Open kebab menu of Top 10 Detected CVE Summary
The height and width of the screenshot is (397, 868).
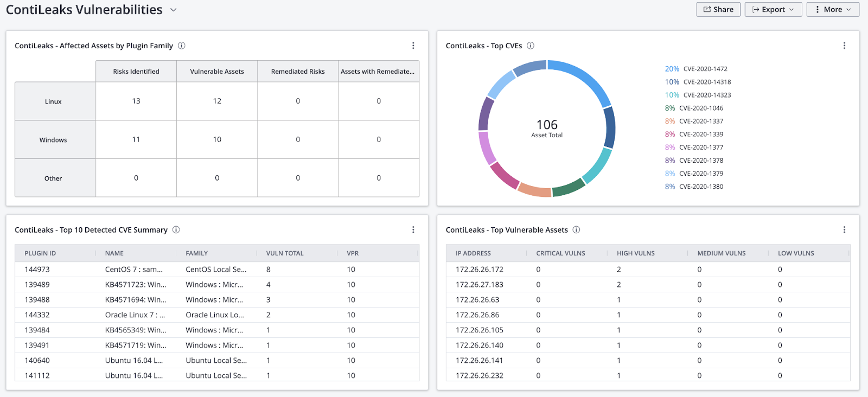413,230
